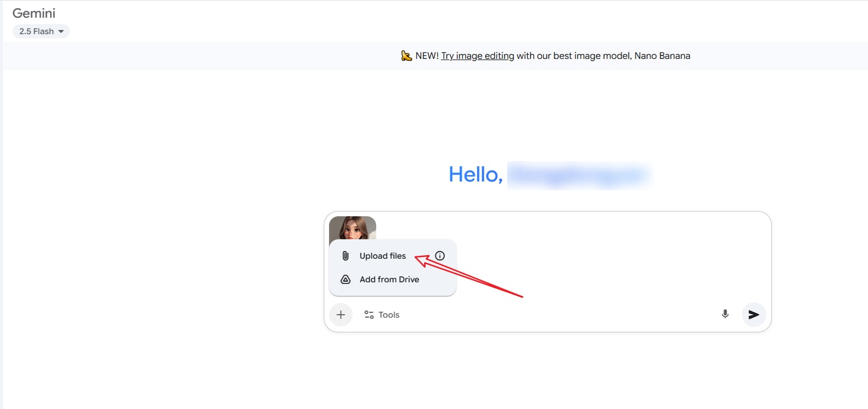Activate the microphone voice input
This screenshot has width=868, height=409.
point(725,315)
